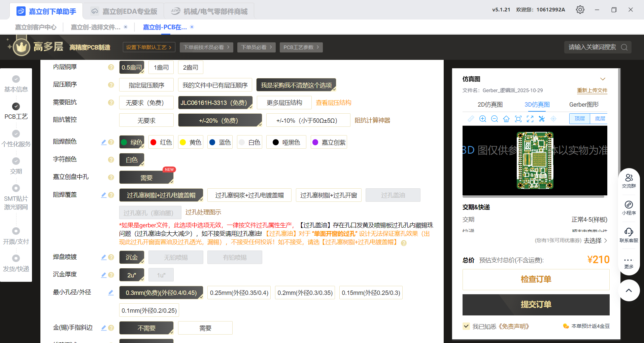Switch to 2D仿真图 tab
644x343 pixels.
click(x=490, y=105)
